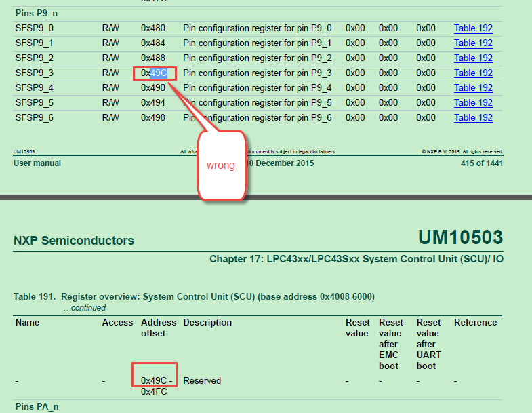Click the SFSP9_0 register name
The height and width of the screenshot is (413, 532).
[35, 28]
